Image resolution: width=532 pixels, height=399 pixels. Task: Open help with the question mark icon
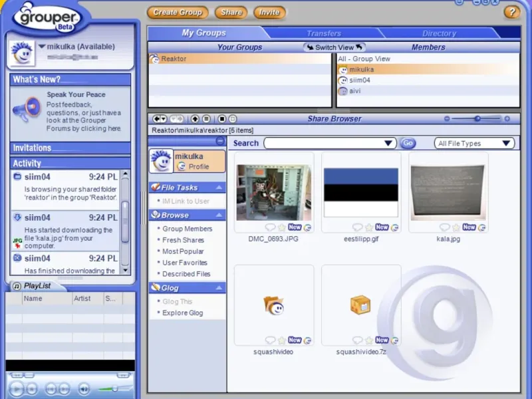(511, 12)
